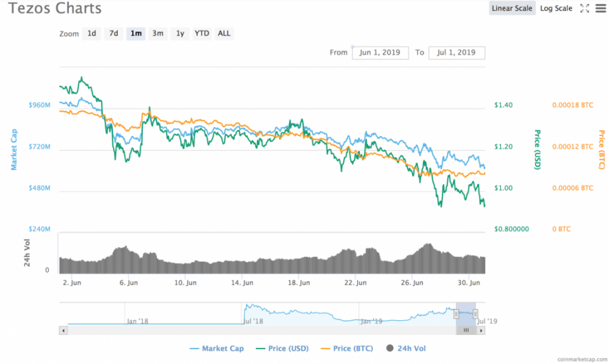Open the chart hamburger menu
The image size is (609, 364).
600,8
